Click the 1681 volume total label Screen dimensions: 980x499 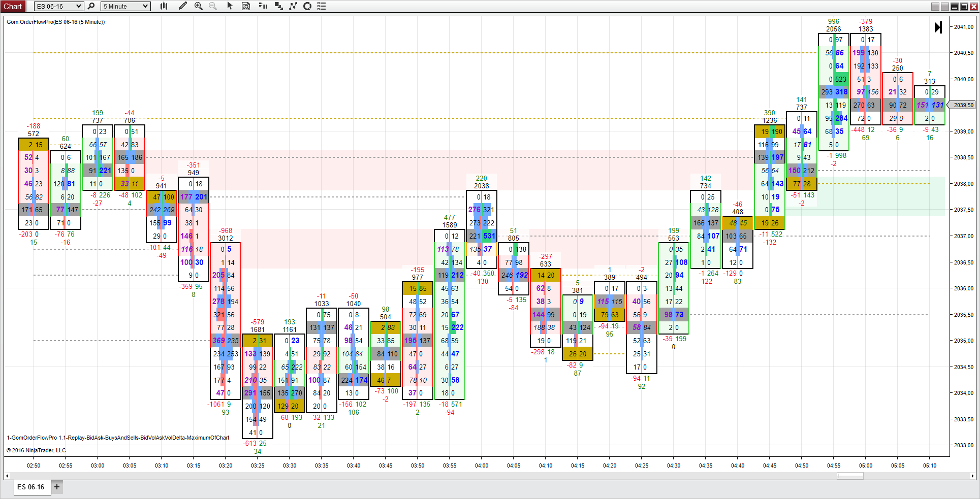point(258,329)
